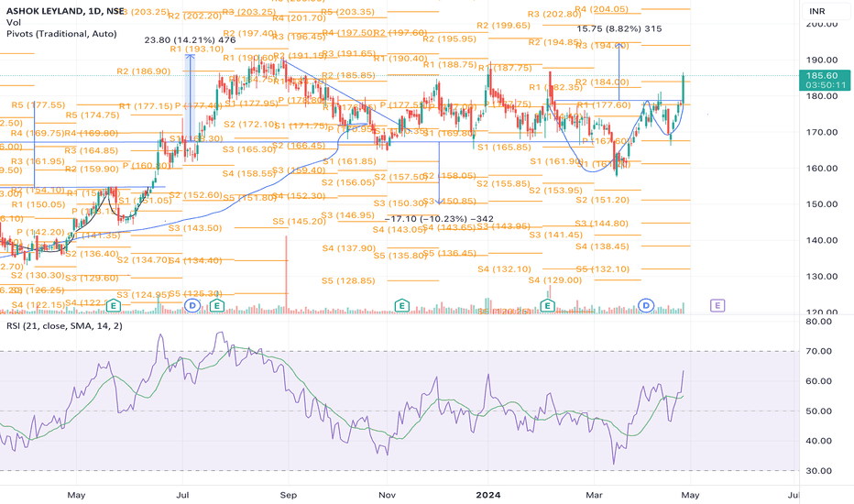Click pivot label R5 (177.55)

click(38, 105)
